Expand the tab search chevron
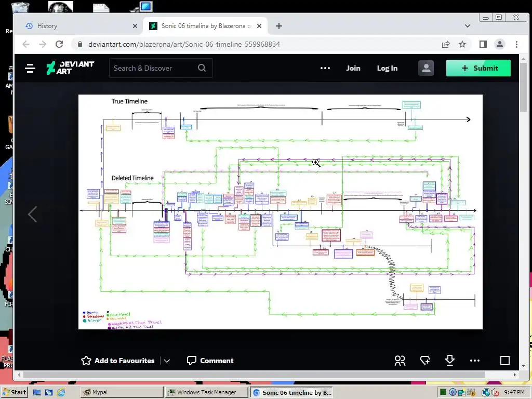This screenshot has height=399, width=532. 468,26
